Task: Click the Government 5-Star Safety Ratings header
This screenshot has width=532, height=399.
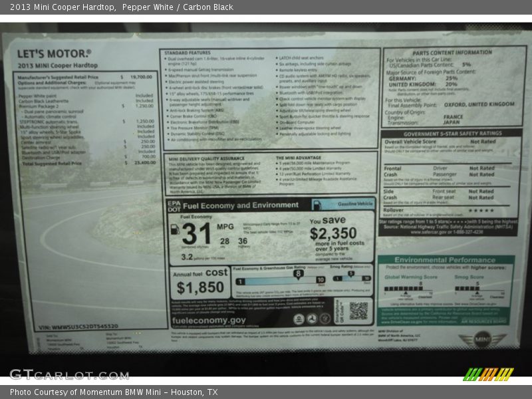Action: tap(452, 133)
